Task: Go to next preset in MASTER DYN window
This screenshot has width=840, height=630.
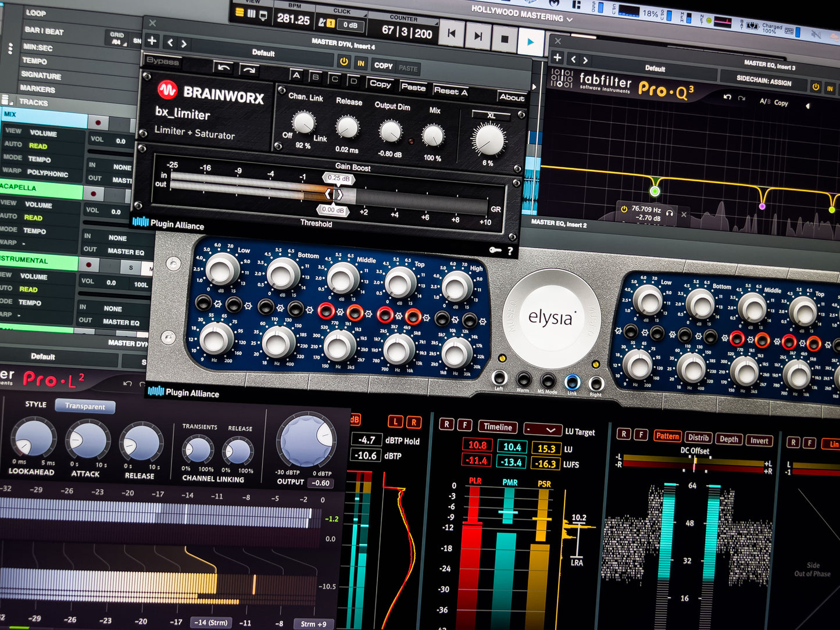Action: 184,44
